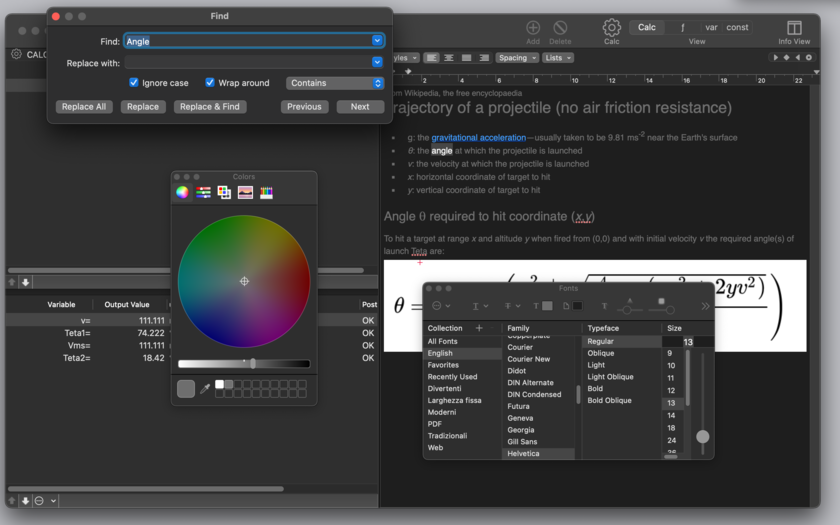The width and height of the screenshot is (840, 525).
Task: Click the Replace button
Action: coord(142,107)
